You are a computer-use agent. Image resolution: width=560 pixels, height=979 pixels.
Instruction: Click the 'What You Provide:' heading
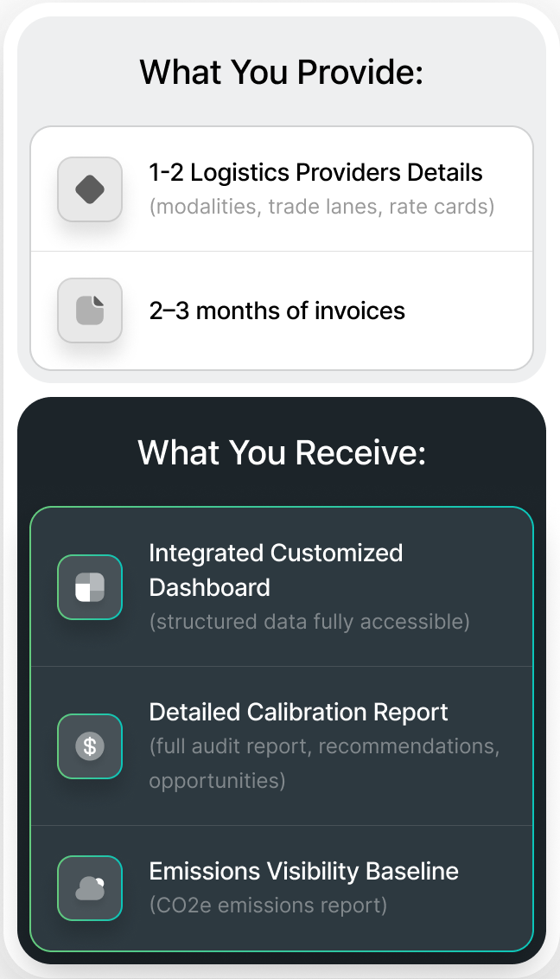(x=281, y=72)
